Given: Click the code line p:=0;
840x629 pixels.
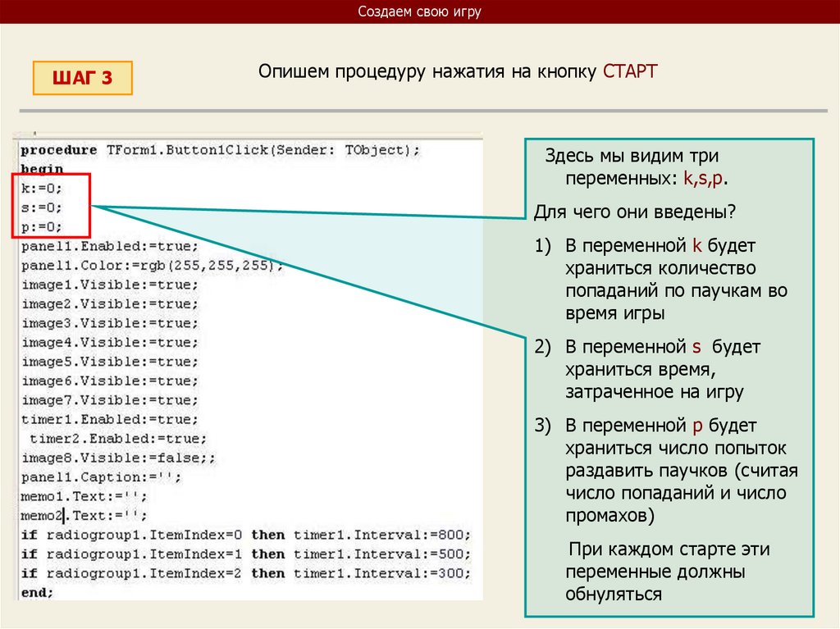Looking at the screenshot, I should click(x=41, y=226).
